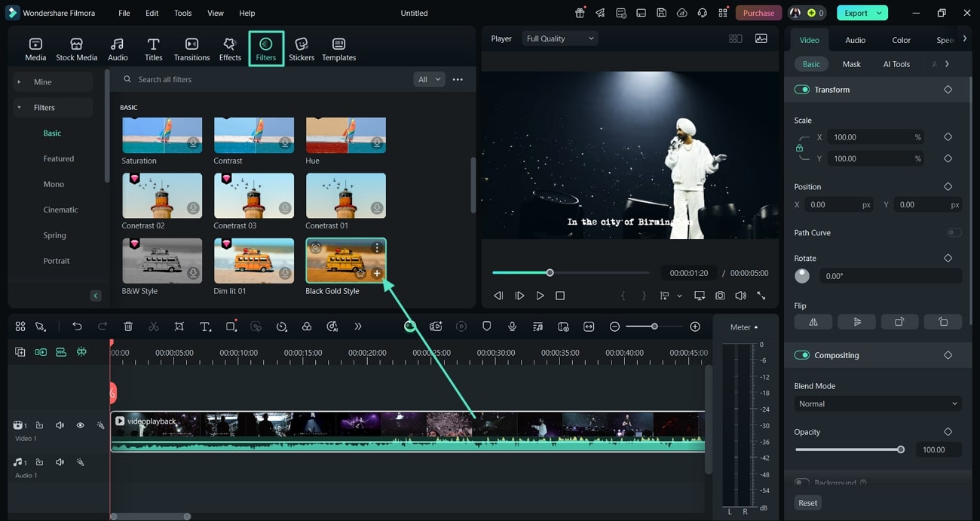980x521 pixels.
Task: Add Black Gold Style filter with plus
Action: click(377, 273)
